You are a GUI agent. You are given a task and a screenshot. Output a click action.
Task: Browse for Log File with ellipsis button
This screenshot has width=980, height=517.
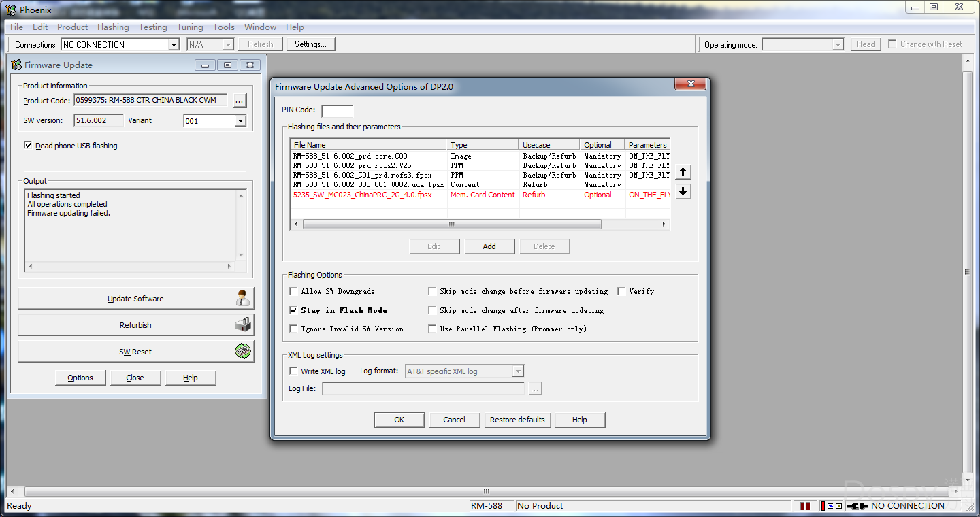[535, 388]
